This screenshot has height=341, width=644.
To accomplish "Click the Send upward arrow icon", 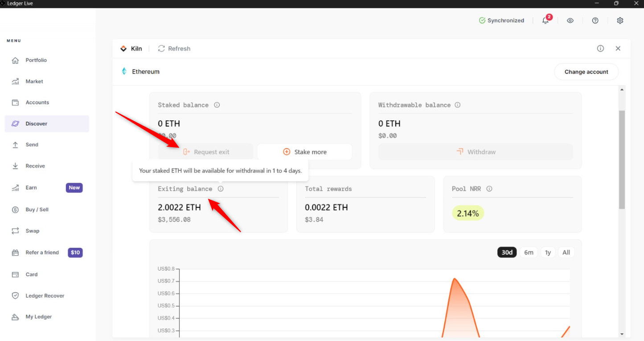I will click(15, 145).
